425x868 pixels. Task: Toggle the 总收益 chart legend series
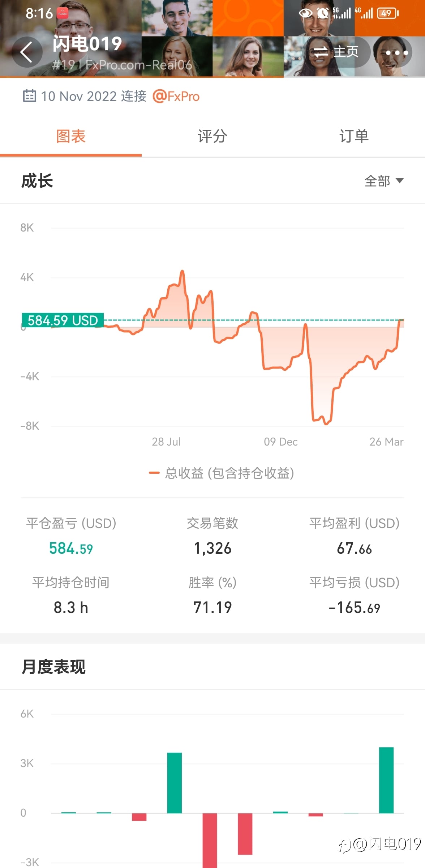(x=222, y=473)
